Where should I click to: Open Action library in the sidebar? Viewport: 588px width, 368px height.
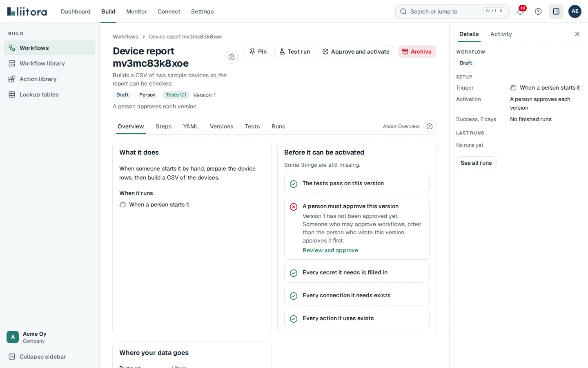(49, 79)
